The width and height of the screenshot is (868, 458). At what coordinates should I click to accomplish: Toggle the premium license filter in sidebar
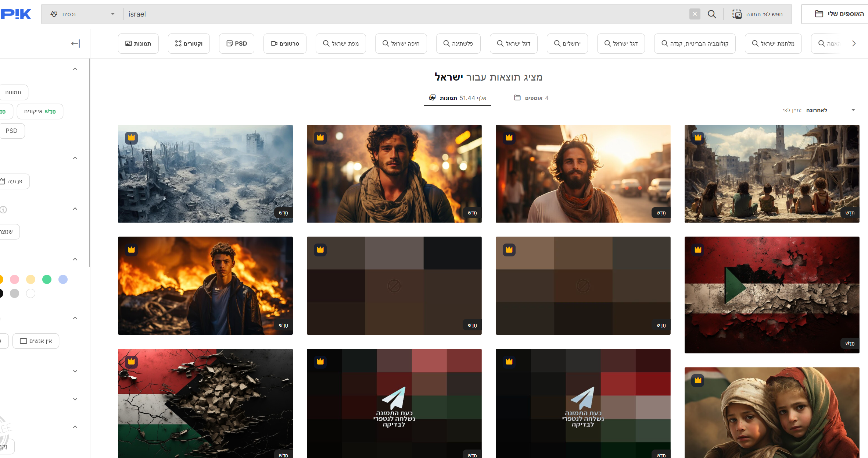pyautogui.click(x=14, y=181)
